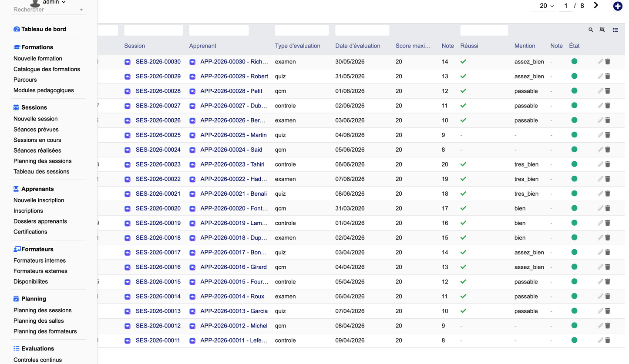Open Planning des salles

pos(39,321)
